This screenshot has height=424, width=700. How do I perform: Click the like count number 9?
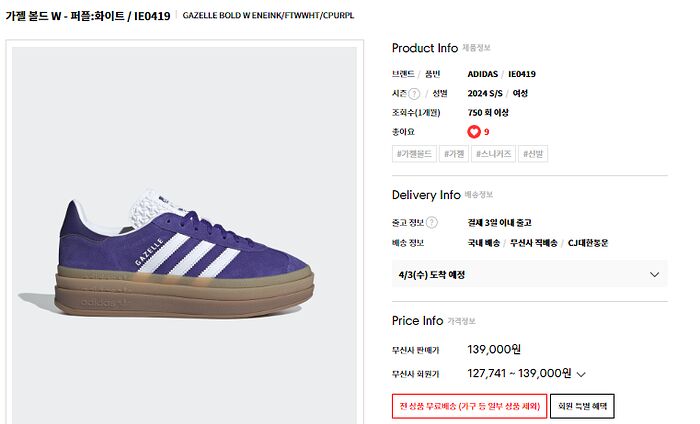[487, 132]
